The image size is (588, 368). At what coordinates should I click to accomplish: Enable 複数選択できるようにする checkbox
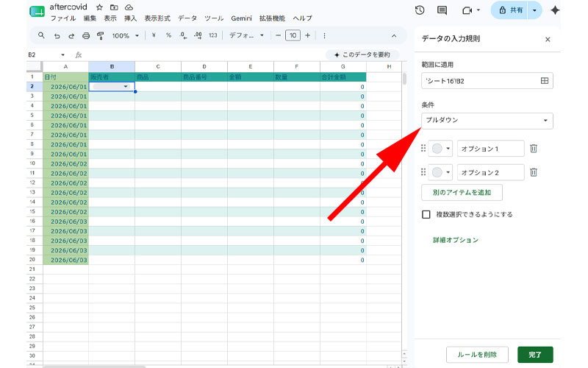[426, 214]
